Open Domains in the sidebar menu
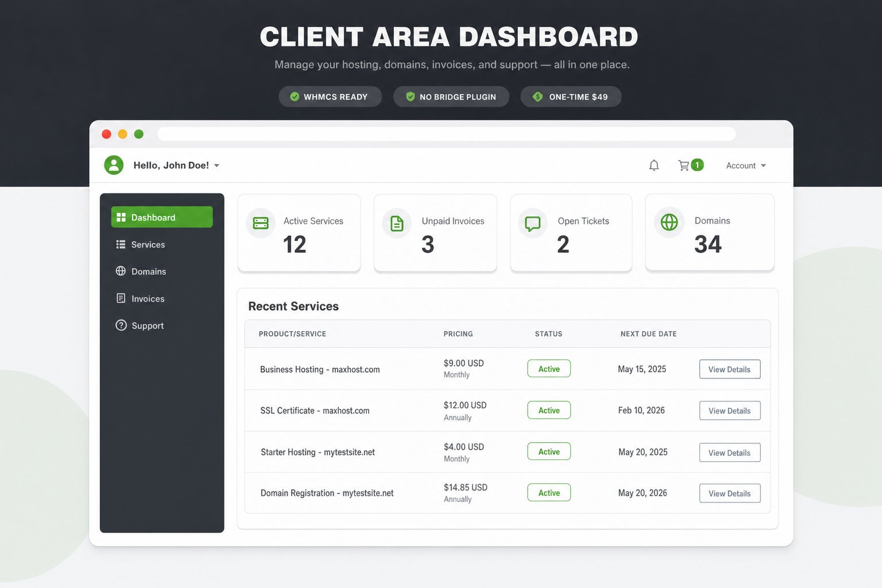Image resolution: width=882 pixels, height=588 pixels. pos(162,271)
